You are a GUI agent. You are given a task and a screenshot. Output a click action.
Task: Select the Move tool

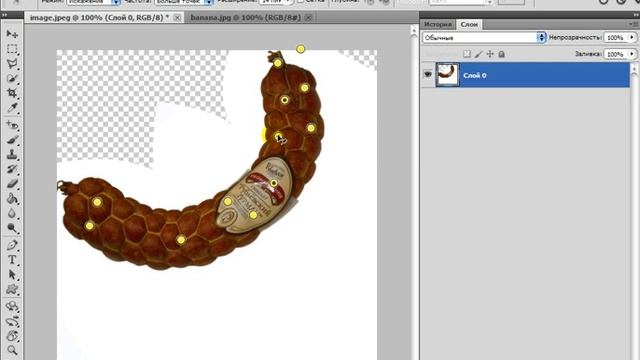pyautogui.click(x=12, y=34)
